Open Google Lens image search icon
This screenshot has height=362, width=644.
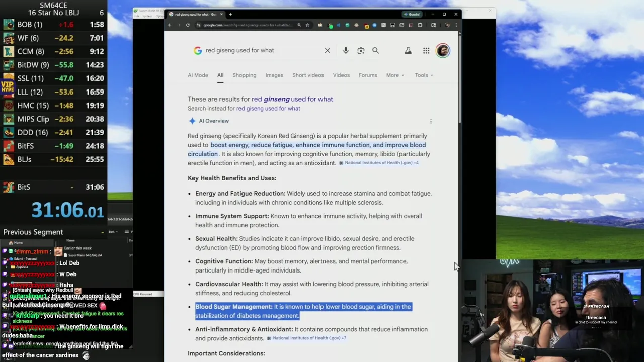361,50
